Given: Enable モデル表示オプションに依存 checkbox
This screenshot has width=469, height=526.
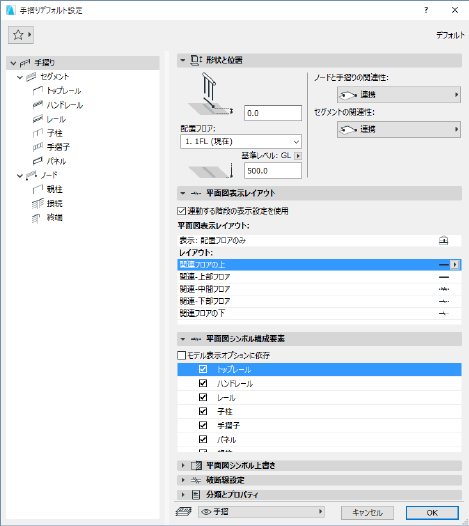Looking at the screenshot, I should (181, 355).
